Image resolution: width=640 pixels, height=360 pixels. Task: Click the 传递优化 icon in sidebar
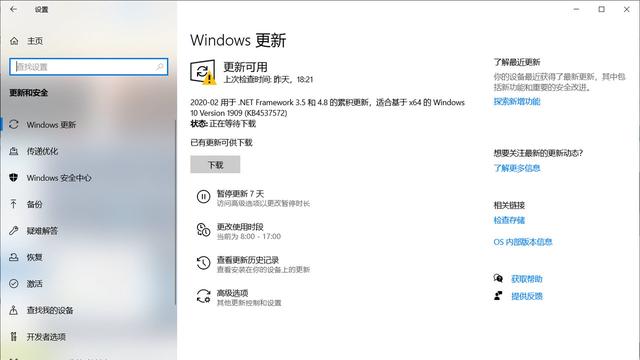click(13, 151)
